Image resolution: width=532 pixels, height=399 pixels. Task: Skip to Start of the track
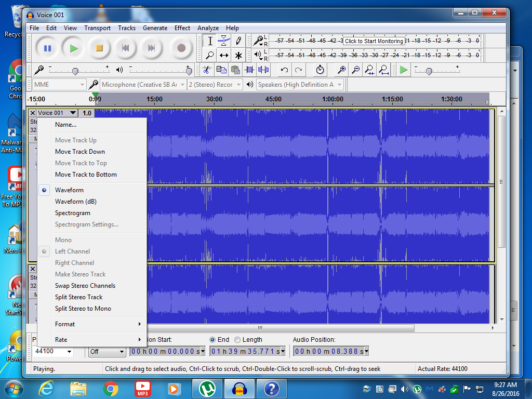(126, 48)
